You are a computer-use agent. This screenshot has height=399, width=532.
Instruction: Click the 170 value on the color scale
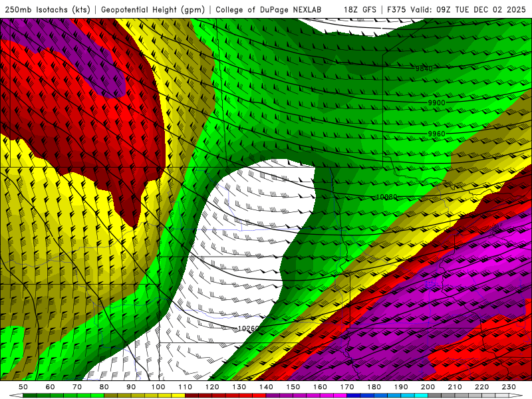(347, 387)
